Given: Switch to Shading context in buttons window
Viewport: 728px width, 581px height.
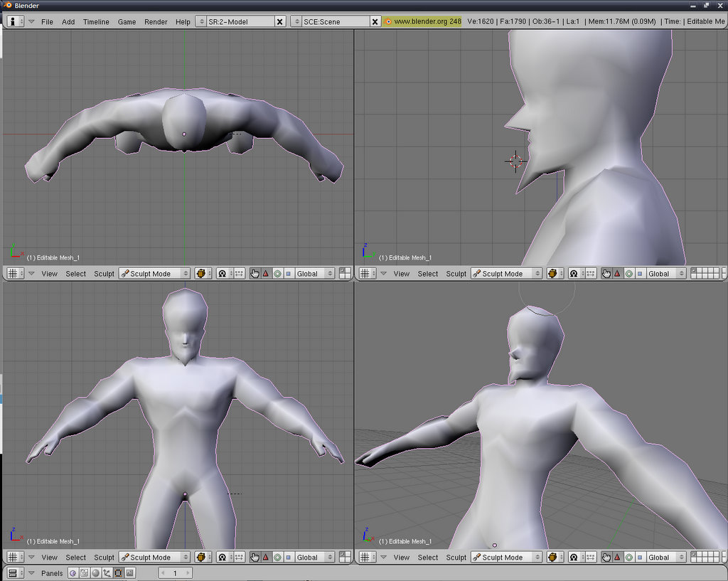Looking at the screenshot, I should click(95, 572).
